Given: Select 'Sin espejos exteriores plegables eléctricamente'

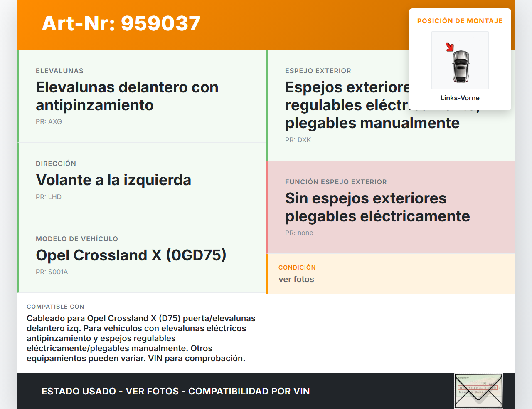Looking at the screenshot, I should pos(377,207).
